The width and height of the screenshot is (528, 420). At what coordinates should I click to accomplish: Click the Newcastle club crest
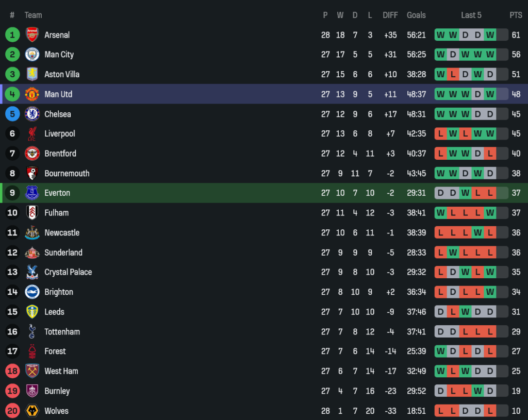point(32,233)
